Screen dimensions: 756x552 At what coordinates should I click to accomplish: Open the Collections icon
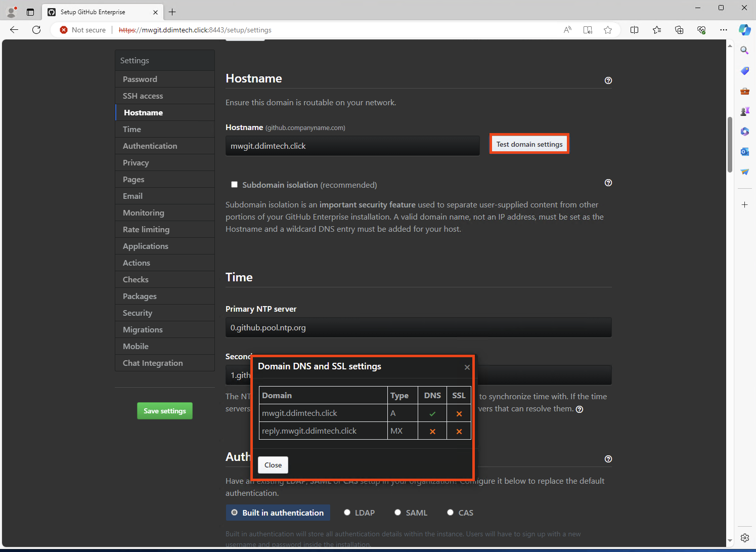point(679,30)
